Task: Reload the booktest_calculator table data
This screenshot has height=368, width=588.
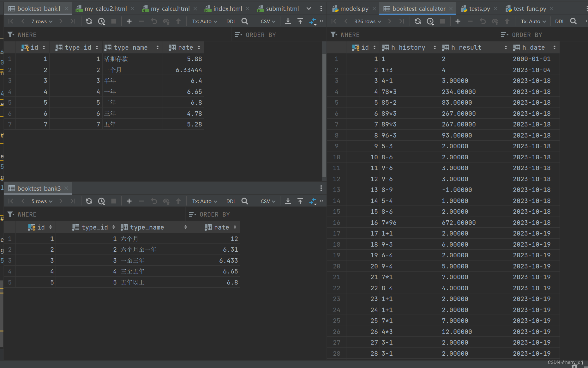Action: [x=418, y=21]
